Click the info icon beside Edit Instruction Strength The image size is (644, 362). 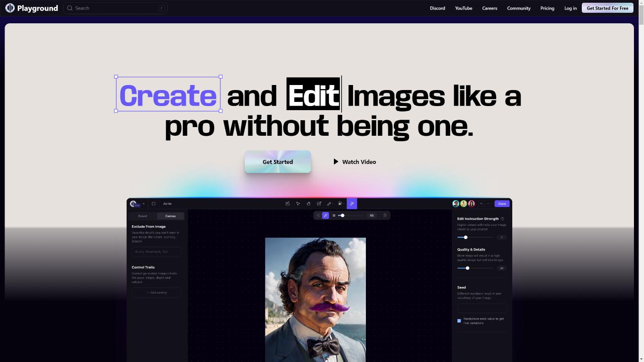(x=502, y=219)
